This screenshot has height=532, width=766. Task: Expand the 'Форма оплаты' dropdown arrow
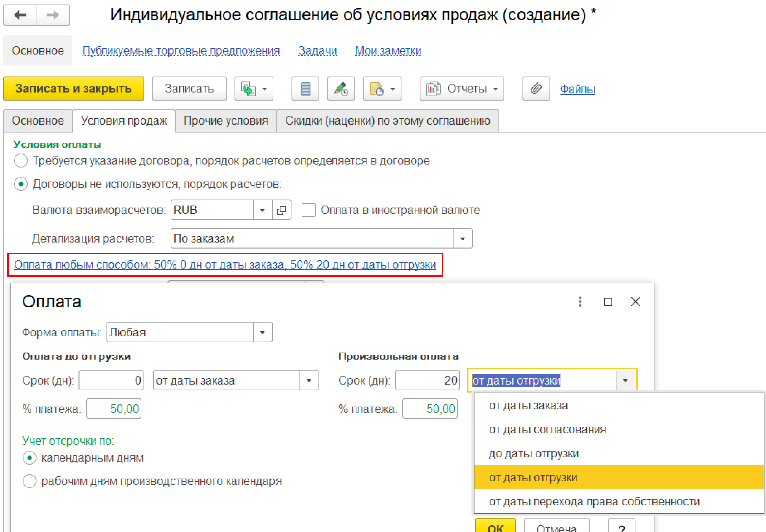click(x=262, y=332)
